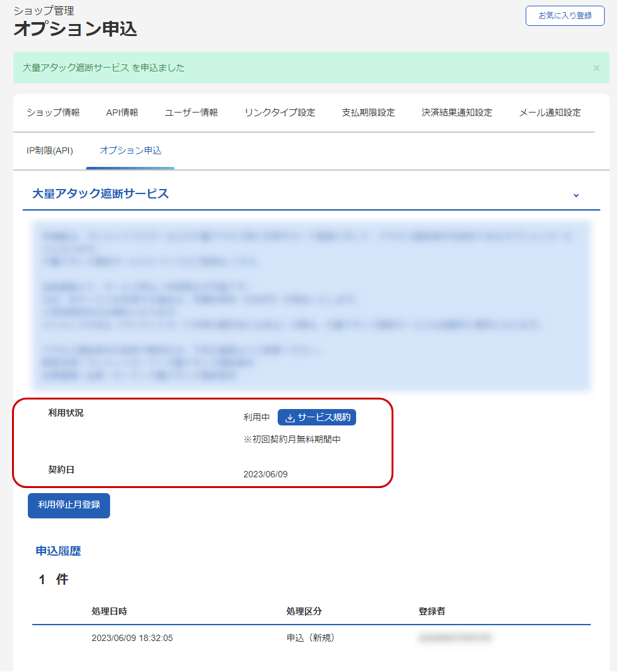Click the 処理区分 column header

pos(304,611)
